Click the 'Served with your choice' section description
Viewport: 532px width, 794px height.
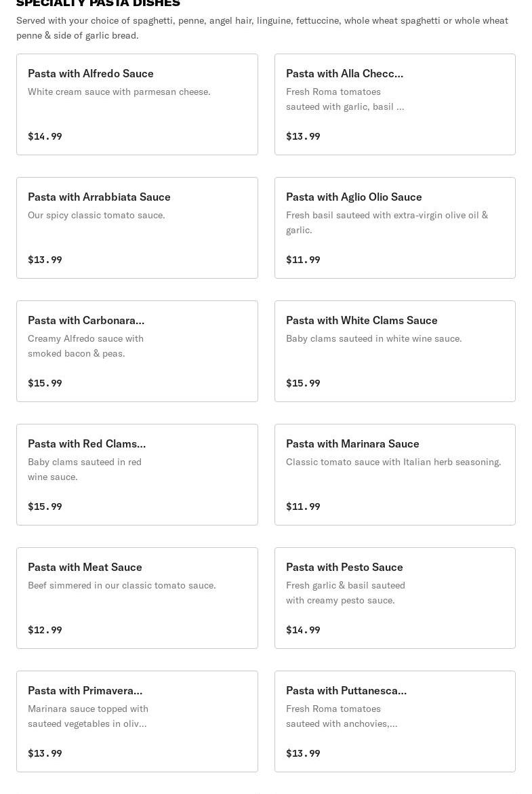(262, 28)
